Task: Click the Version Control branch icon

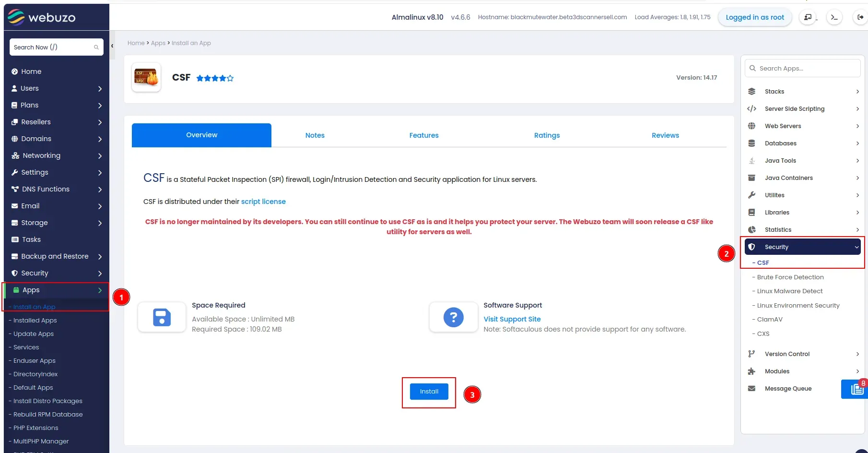Action: click(x=752, y=354)
